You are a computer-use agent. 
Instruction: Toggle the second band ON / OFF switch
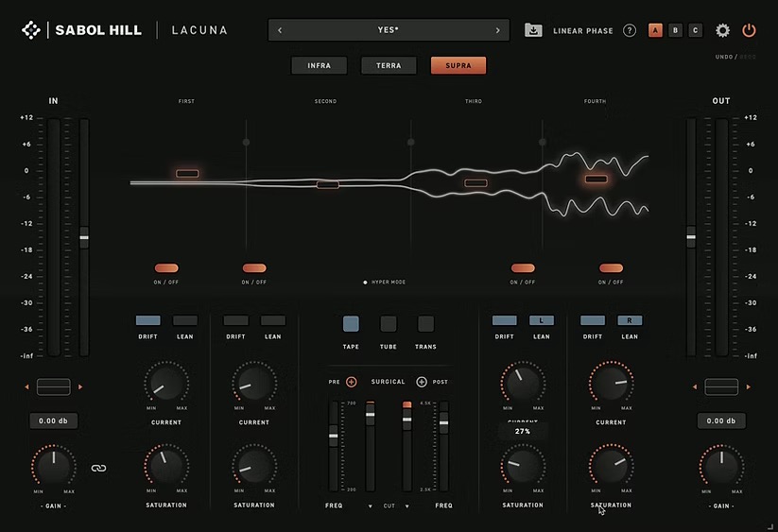pos(254,268)
